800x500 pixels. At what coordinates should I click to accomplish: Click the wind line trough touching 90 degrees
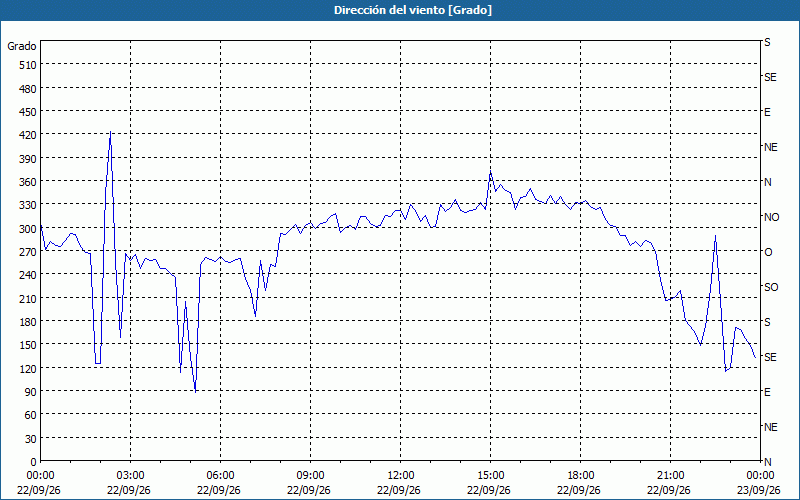(x=195, y=391)
